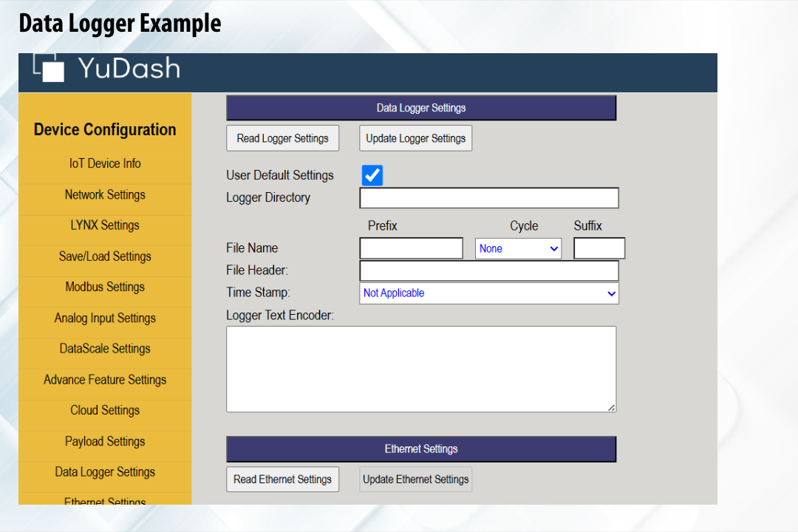
Task: Open Save/Load Settings menu item
Action: point(105,256)
